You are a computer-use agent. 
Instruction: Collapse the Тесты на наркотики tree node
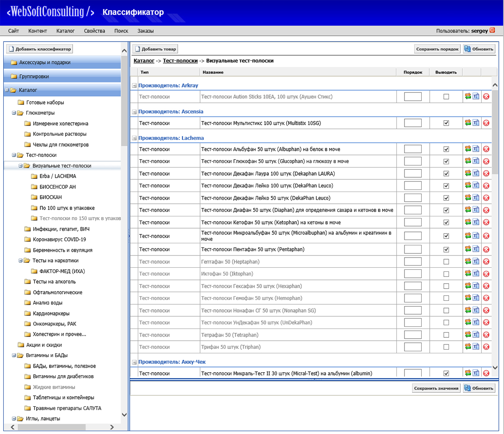click(20, 260)
